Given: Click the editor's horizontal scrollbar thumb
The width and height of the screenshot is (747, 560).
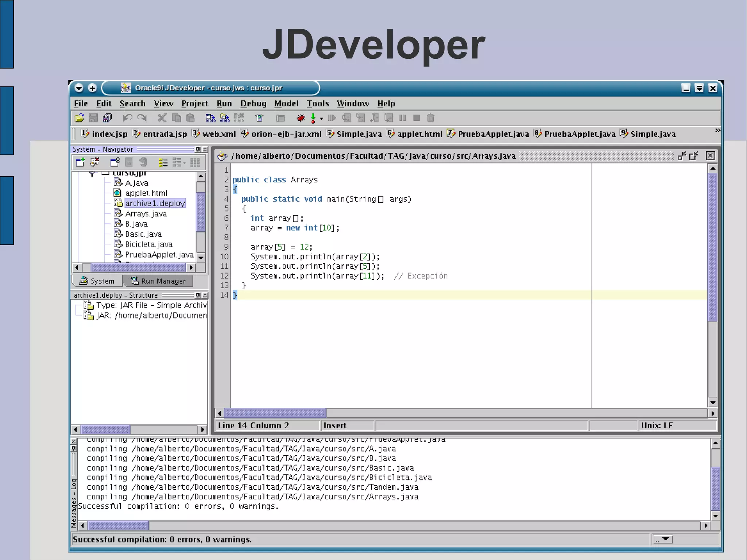Looking at the screenshot, I should point(275,413).
